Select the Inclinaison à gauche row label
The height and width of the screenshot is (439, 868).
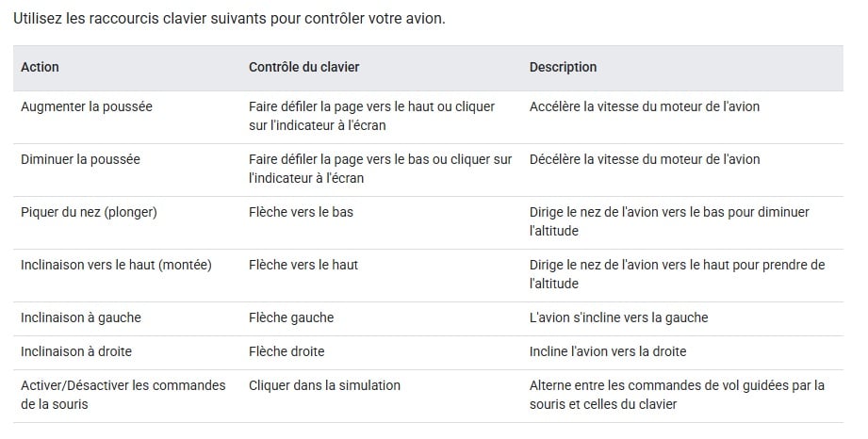coord(81,317)
